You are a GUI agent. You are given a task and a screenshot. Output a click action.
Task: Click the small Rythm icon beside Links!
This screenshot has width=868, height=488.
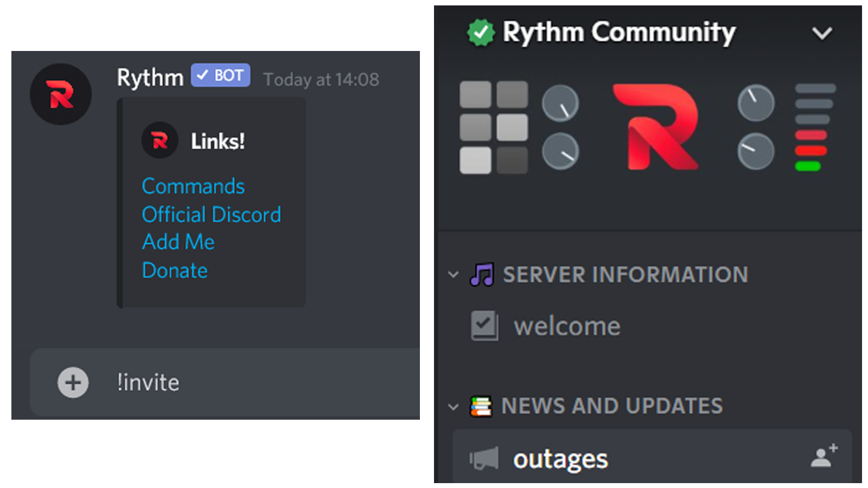click(x=159, y=140)
